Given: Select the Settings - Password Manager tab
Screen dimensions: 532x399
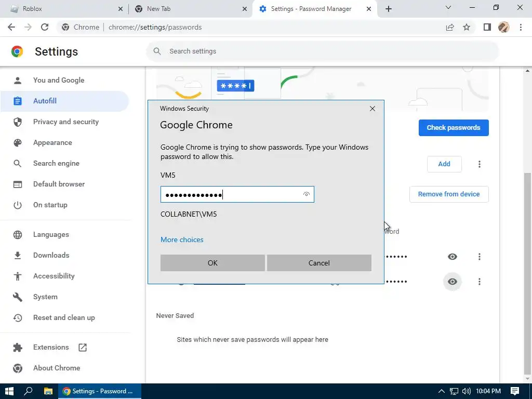Looking at the screenshot, I should pyautogui.click(x=314, y=9).
